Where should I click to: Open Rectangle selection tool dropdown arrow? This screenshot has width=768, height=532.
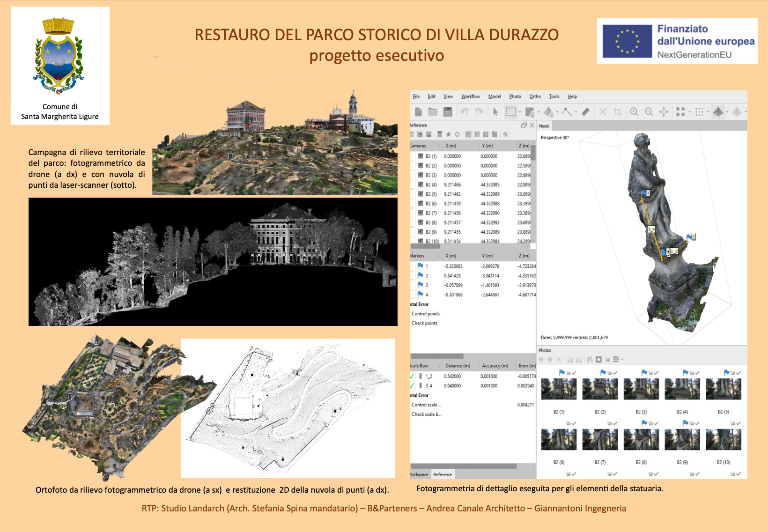[520, 112]
